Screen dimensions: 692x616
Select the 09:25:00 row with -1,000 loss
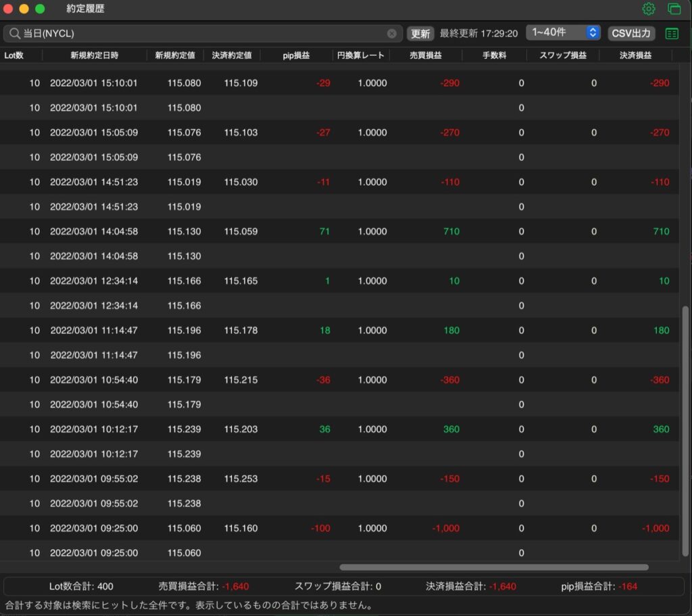point(339,528)
